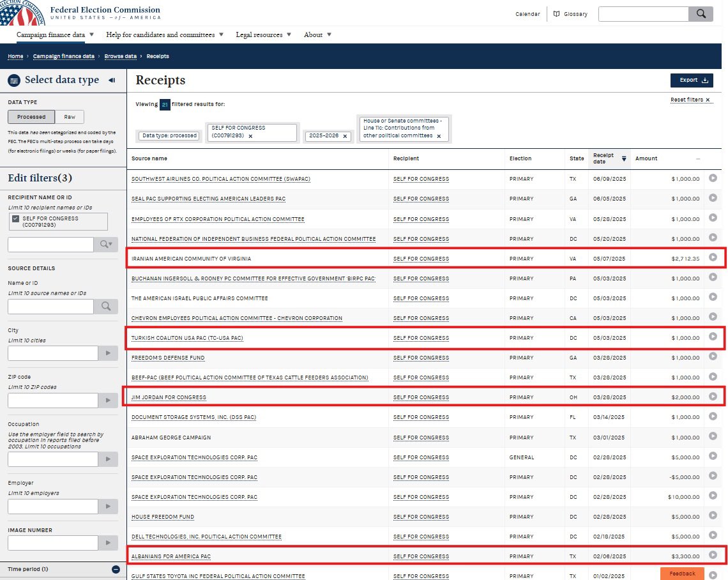Collapse the Time period section toggle

pos(116,569)
